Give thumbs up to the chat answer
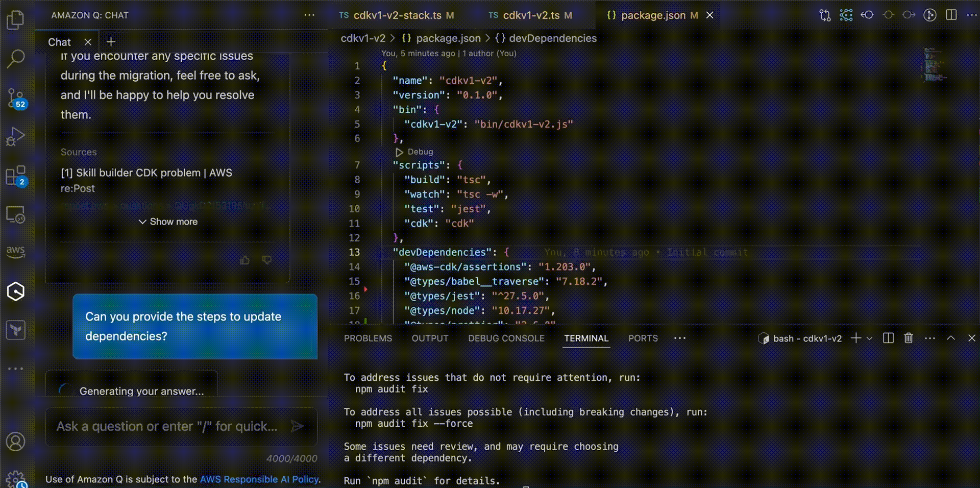Image resolution: width=980 pixels, height=488 pixels. click(244, 260)
